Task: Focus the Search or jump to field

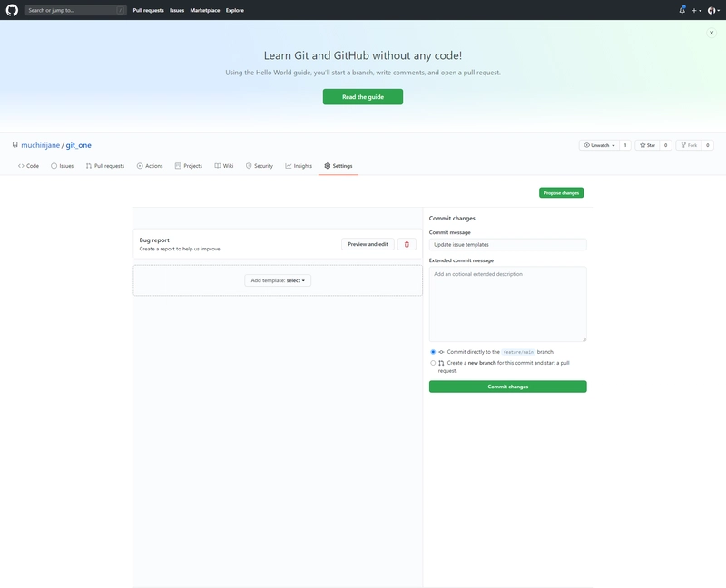Action: click(x=75, y=10)
